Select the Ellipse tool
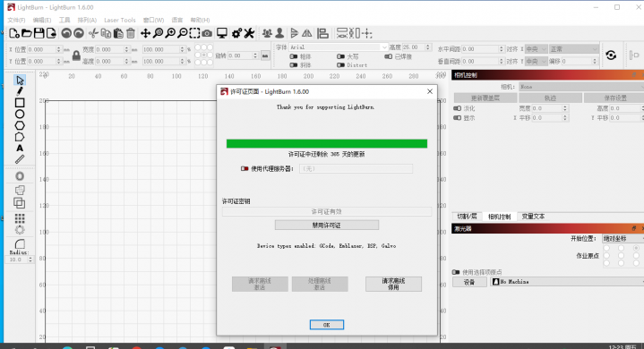This screenshot has height=349, width=644. tap(20, 114)
